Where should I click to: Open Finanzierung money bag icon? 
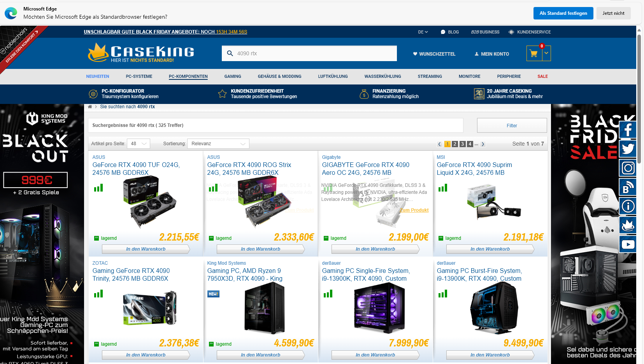tap(364, 94)
